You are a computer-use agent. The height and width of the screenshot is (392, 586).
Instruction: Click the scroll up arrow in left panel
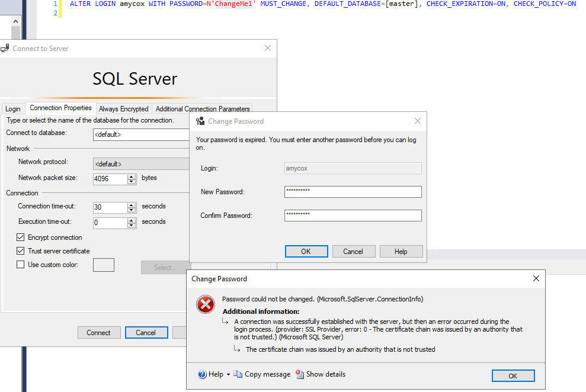(x=15, y=21)
